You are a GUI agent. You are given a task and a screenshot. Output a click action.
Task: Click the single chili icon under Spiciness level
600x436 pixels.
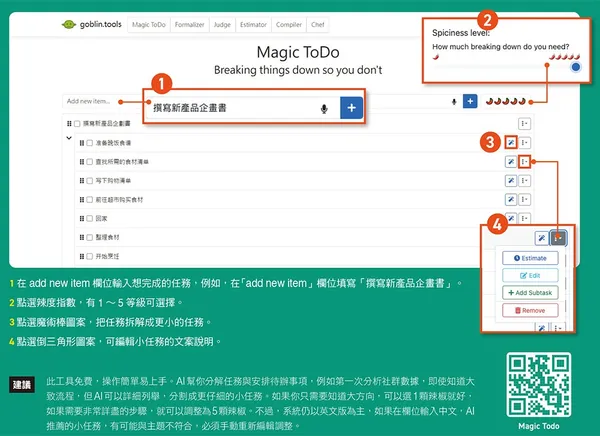pos(435,57)
